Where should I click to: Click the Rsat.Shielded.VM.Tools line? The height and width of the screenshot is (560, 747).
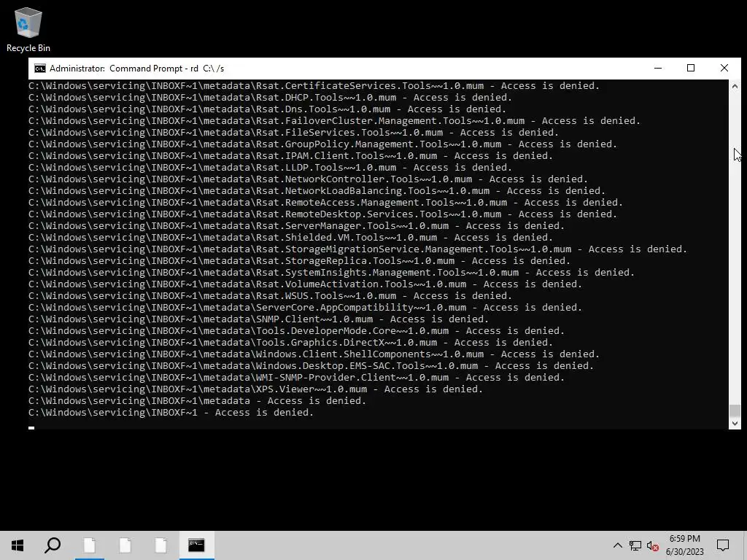[x=290, y=238]
